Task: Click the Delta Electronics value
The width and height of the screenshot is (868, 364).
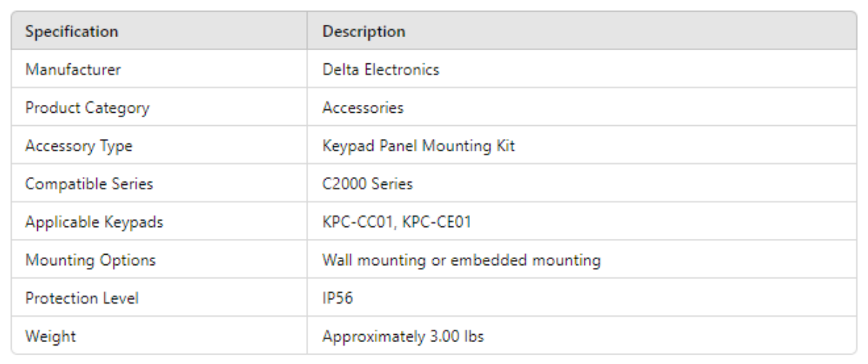Action: 380,70
